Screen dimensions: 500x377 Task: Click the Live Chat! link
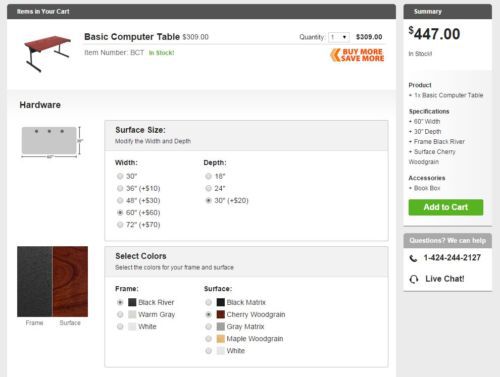click(x=444, y=279)
